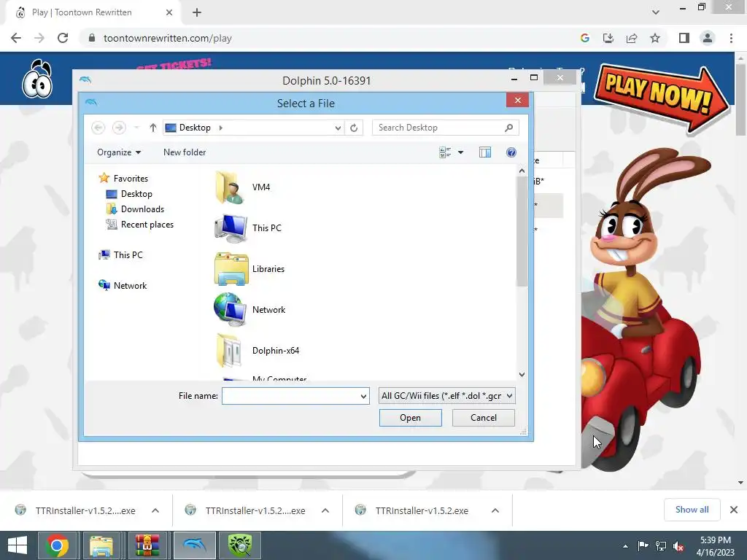Expand the Desktop breadcrumb arrow

[x=220, y=128]
